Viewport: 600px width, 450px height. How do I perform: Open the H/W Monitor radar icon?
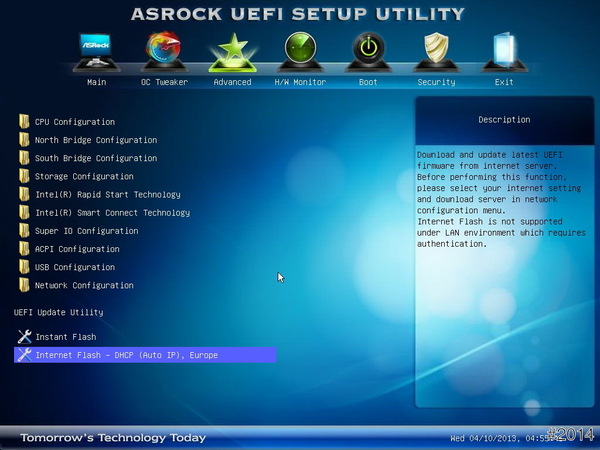[x=300, y=51]
